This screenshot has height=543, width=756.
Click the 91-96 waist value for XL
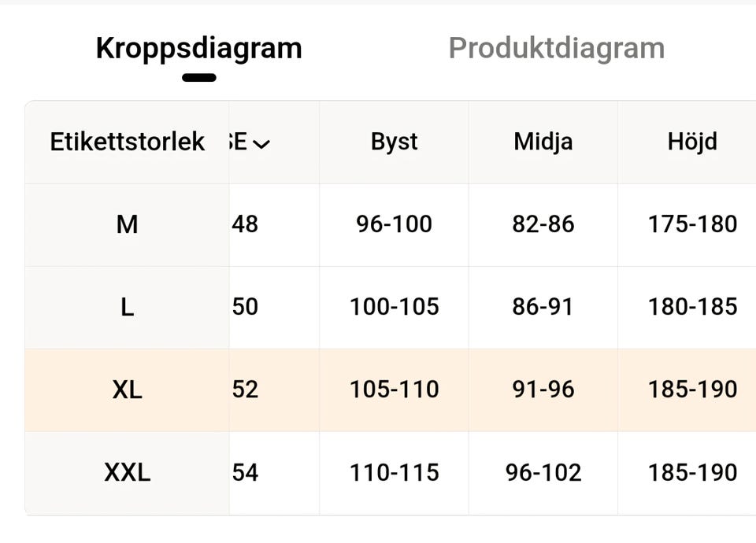(x=543, y=390)
